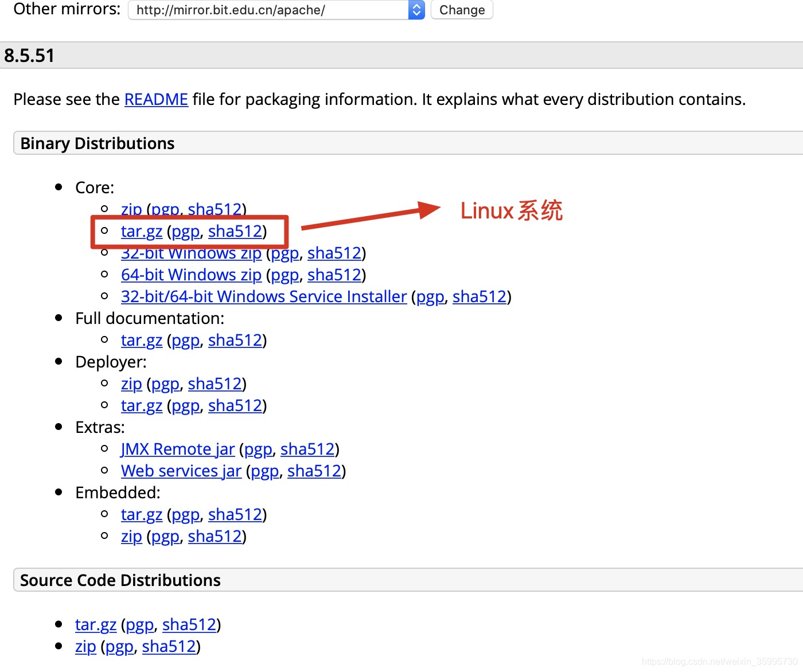This screenshot has width=803, height=672.
Task: Click the Extras: list label
Action: (x=100, y=427)
